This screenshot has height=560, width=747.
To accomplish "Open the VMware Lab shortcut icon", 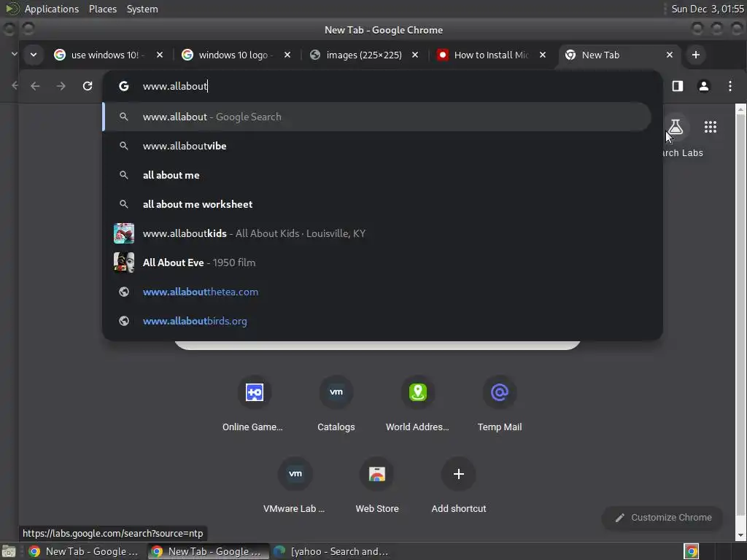I will (x=295, y=474).
